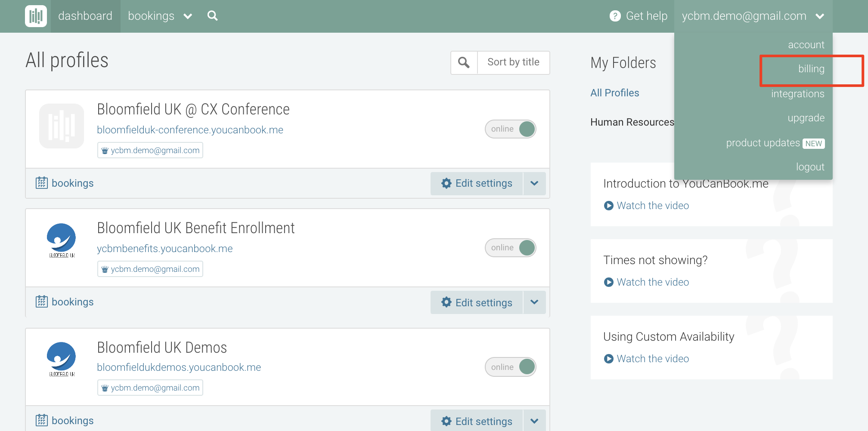Open product updates from the user menu

[763, 143]
